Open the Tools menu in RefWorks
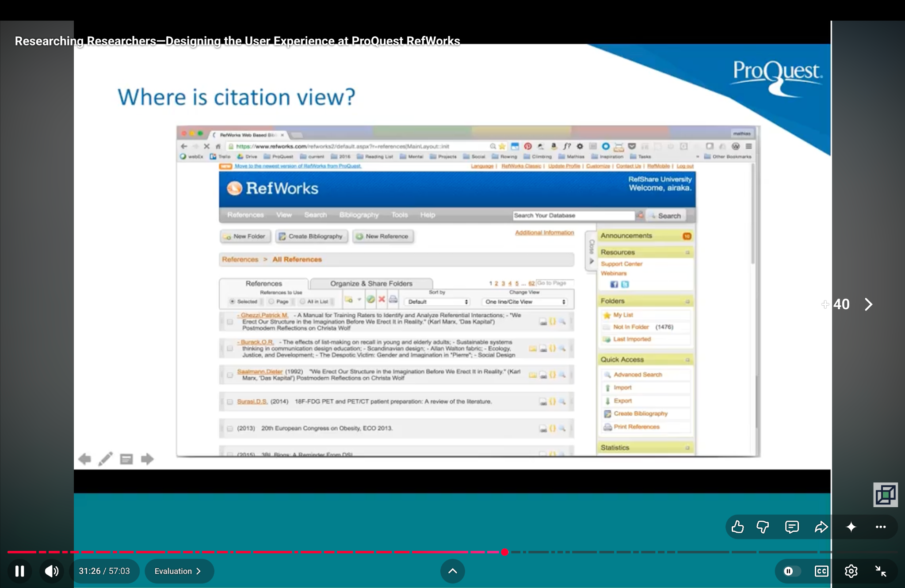This screenshot has height=588, width=905. pos(399,215)
